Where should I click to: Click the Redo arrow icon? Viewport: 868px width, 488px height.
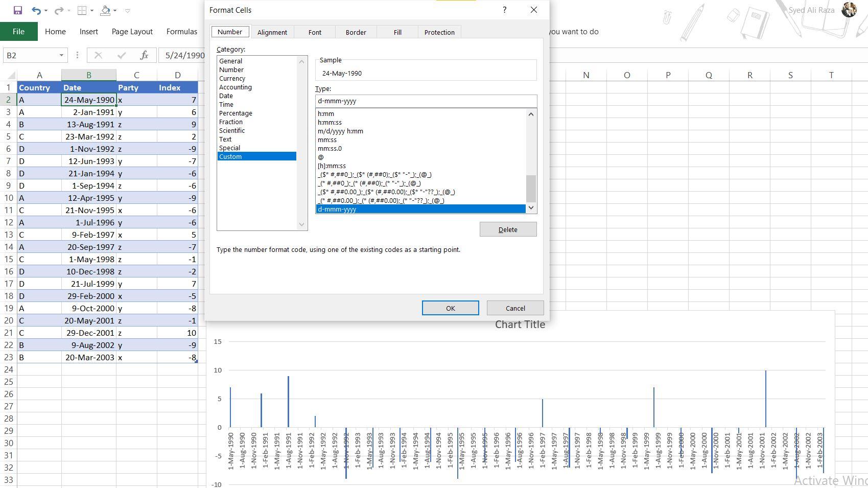(59, 10)
